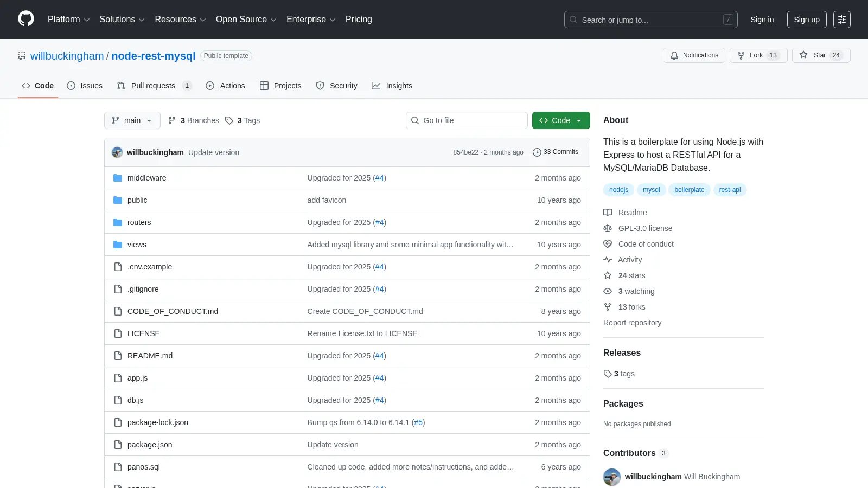This screenshot has width=868, height=488.
Task: Open the package-lock.json file
Action: coord(158,422)
